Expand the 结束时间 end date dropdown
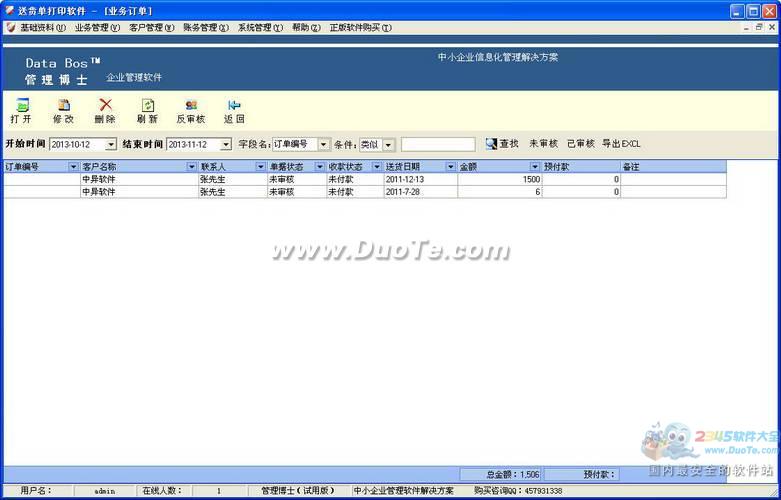The image size is (781, 500). pos(226,145)
